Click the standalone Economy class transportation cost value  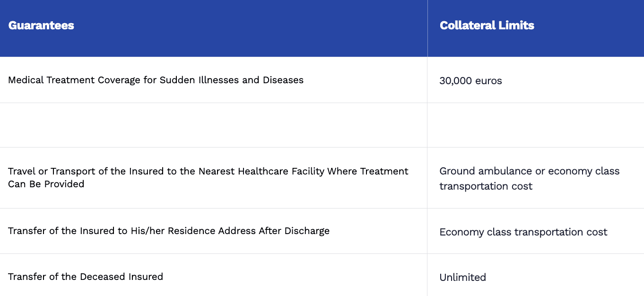pyautogui.click(x=523, y=232)
